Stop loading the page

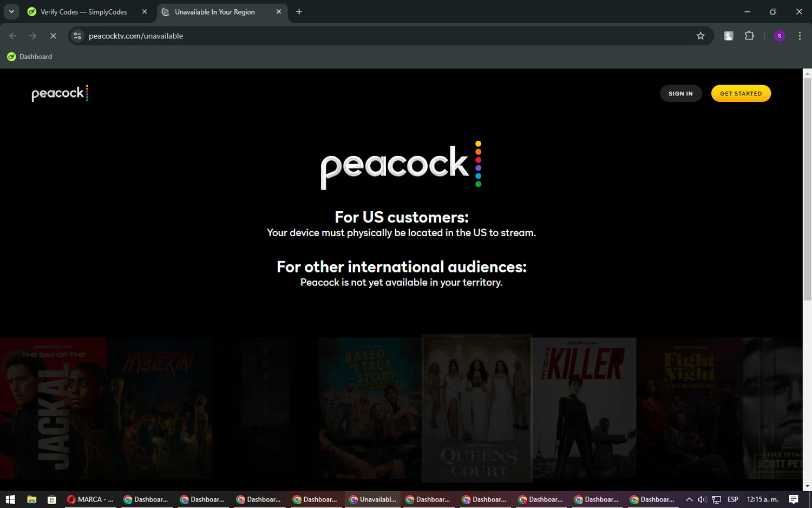click(x=53, y=36)
